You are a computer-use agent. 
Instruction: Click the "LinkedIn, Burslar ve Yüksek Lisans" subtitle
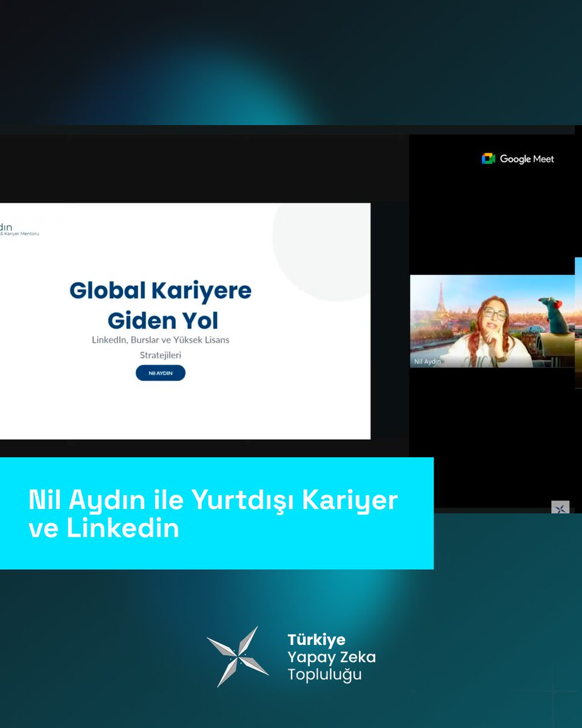tap(161, 340)
